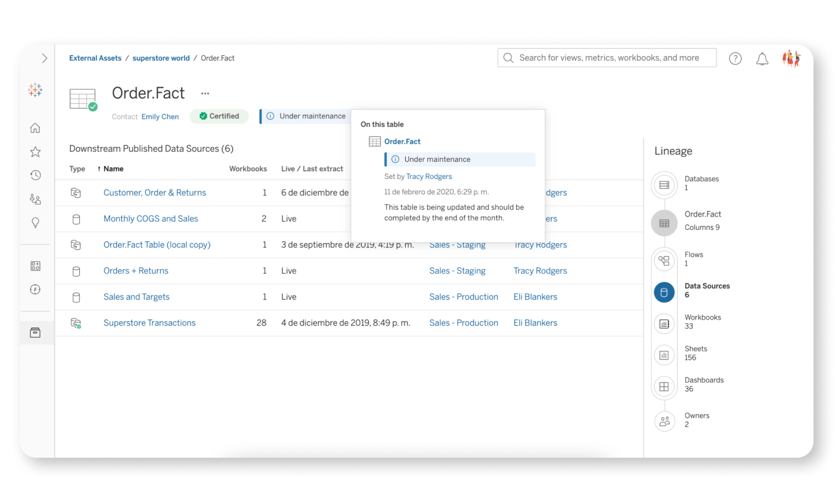The height and width of the screenshot is (504, 835).
Task: Open Home from the left sidebar
Action: tap(35, 128)
